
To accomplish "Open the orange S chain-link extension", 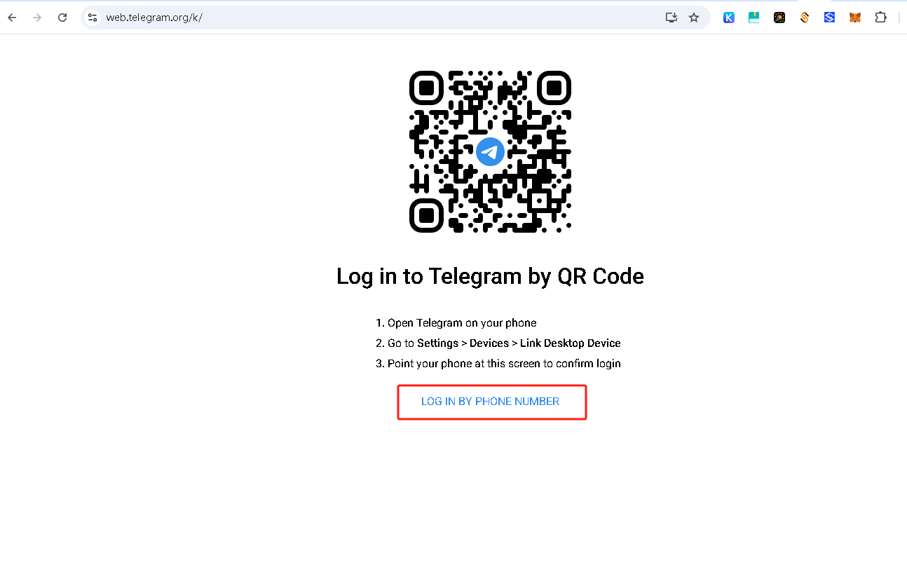I will 805,18.
